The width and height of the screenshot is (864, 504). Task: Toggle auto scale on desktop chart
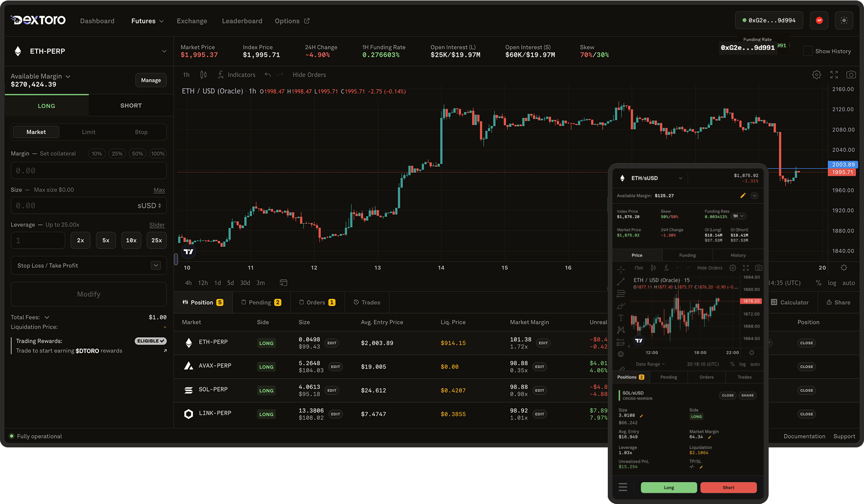click(848, 283)
